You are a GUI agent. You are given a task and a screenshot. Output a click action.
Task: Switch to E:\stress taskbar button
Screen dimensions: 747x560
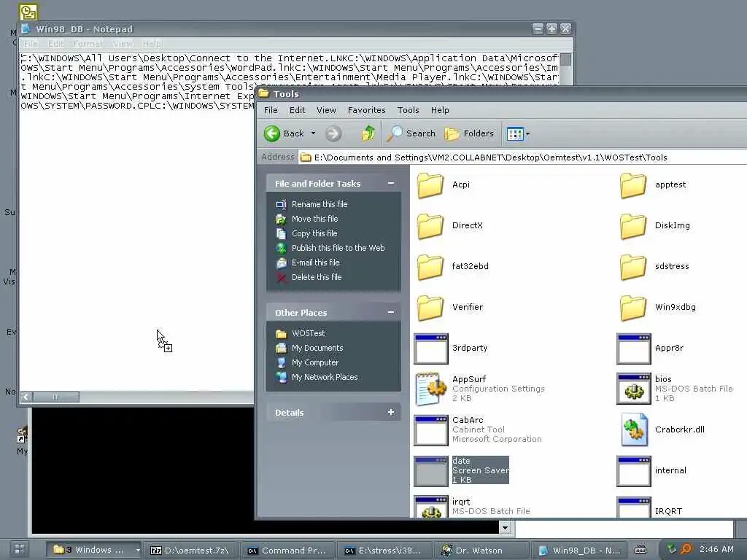click(x=385, y=551)
